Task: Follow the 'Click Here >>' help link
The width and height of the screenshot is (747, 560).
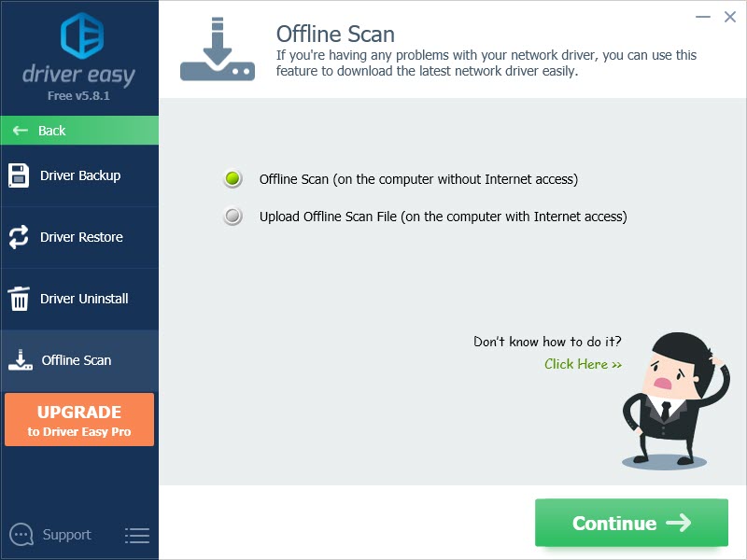Action: click(583, 364)
